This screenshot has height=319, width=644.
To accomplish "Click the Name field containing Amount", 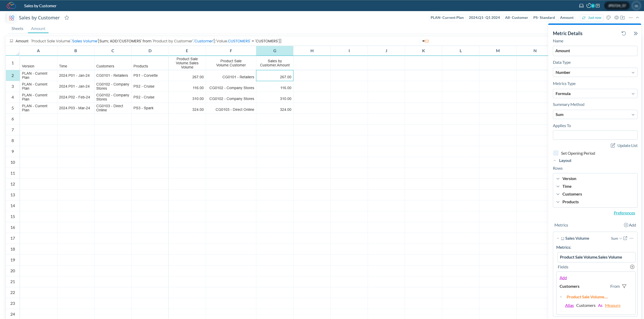I will (594, 51).
